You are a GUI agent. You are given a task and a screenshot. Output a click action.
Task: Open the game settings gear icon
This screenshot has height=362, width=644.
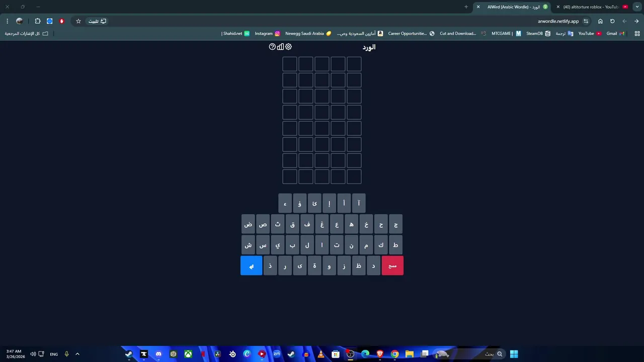click(x=288, y=47)
